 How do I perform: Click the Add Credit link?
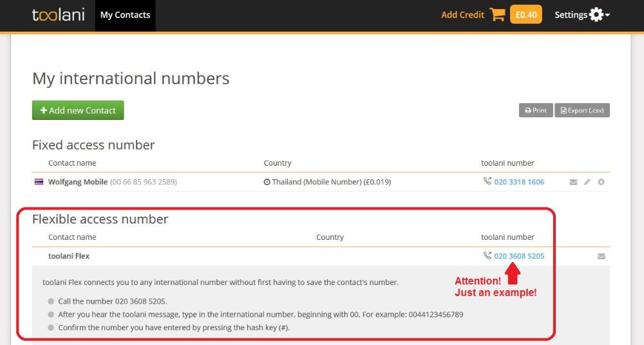click(462, 15)
